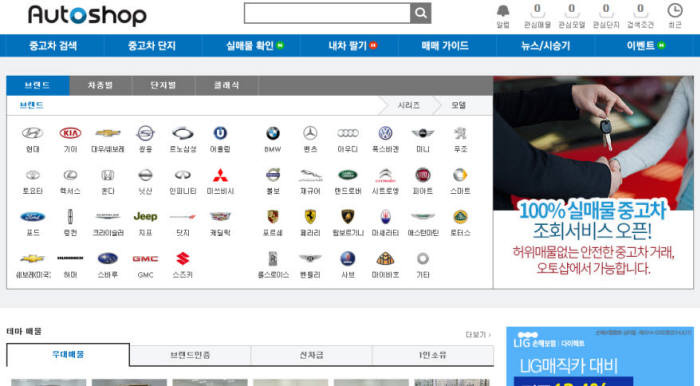Select the Porsche crest logo

273,217
